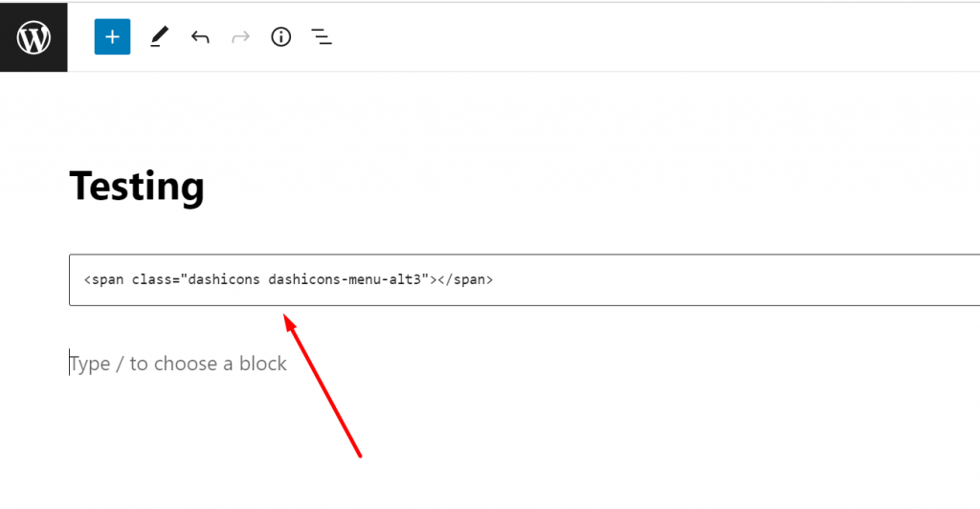Open the block inserter plus button
Viewport: 980px width, 509px height.
tap(113, 37)
